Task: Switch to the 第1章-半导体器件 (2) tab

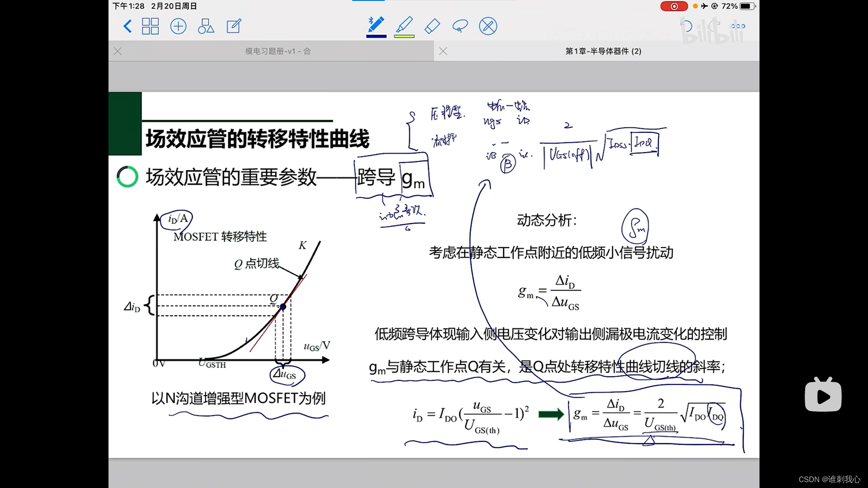Action: (603, 52)
